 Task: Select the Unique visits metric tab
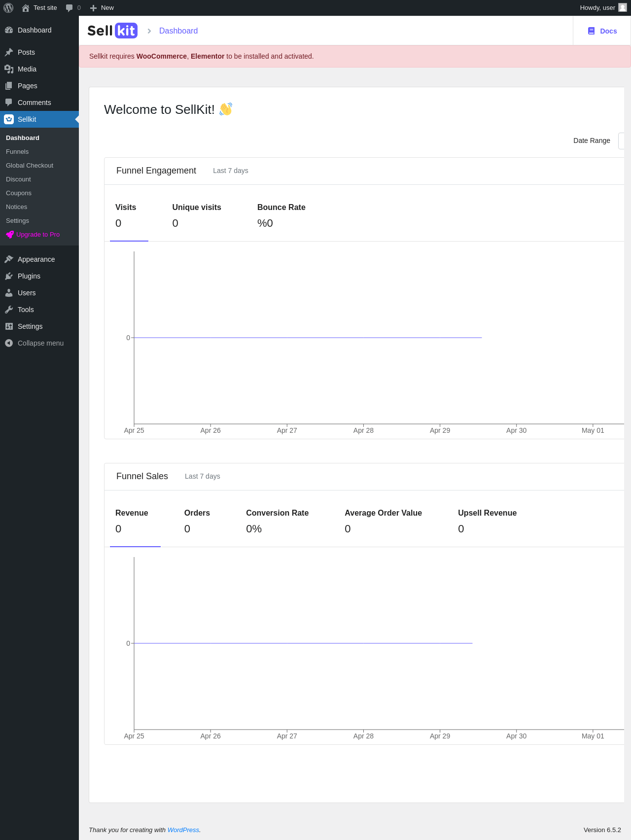pos(197,215)
